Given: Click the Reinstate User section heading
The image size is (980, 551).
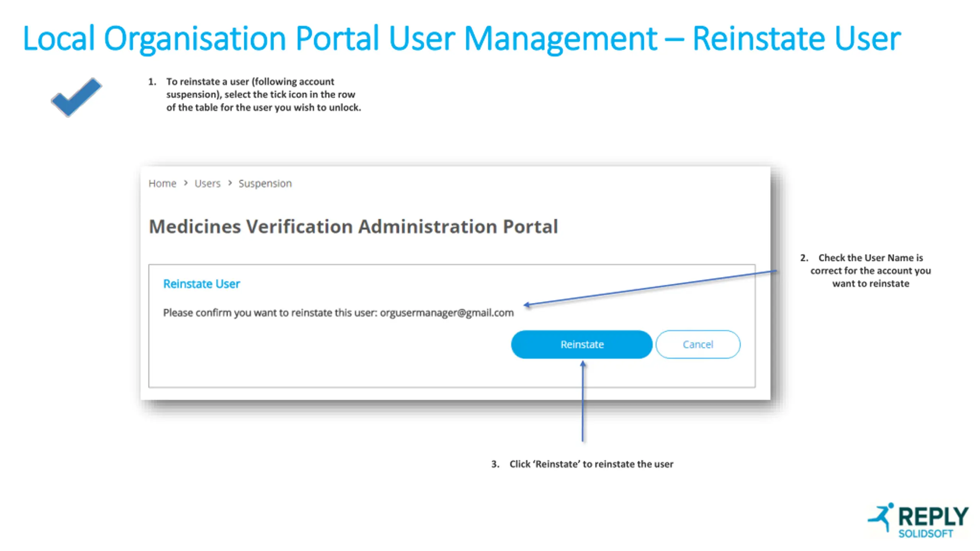Looking at the screenshot, I should [201, 284].
